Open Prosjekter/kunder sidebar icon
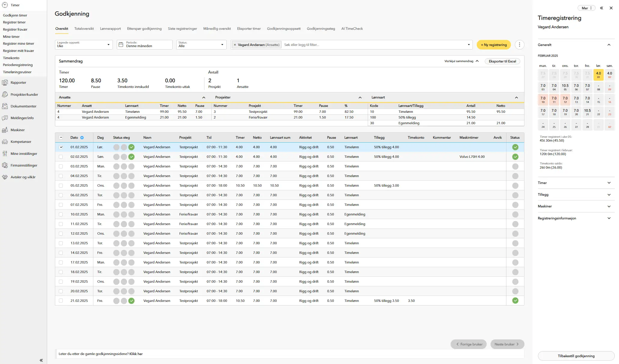 click(5, 95)
